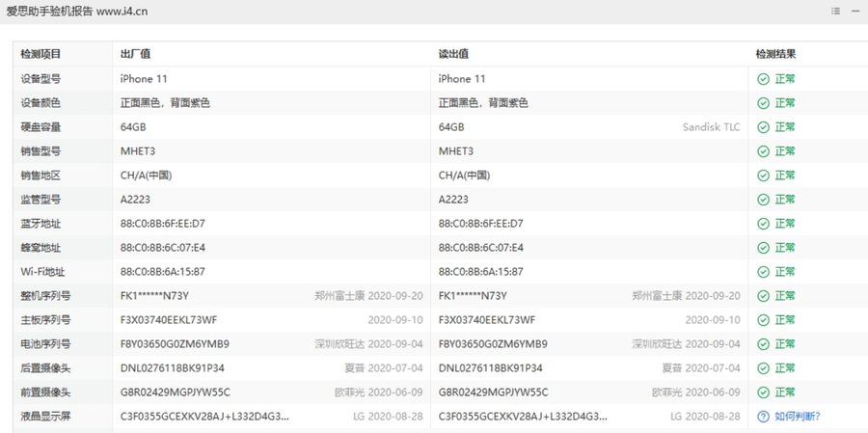The width and height of the screenshot is (868, 433).
Task: Click factory Bluetooth address 88:C0:8B:6F:EE:D7
Action: coord(163,224)
